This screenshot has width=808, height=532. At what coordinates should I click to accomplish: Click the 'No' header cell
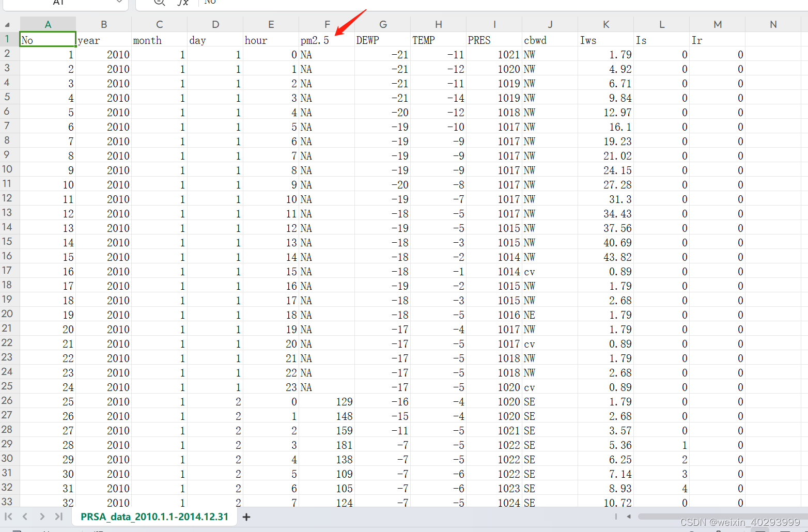(x=48, y=40)
